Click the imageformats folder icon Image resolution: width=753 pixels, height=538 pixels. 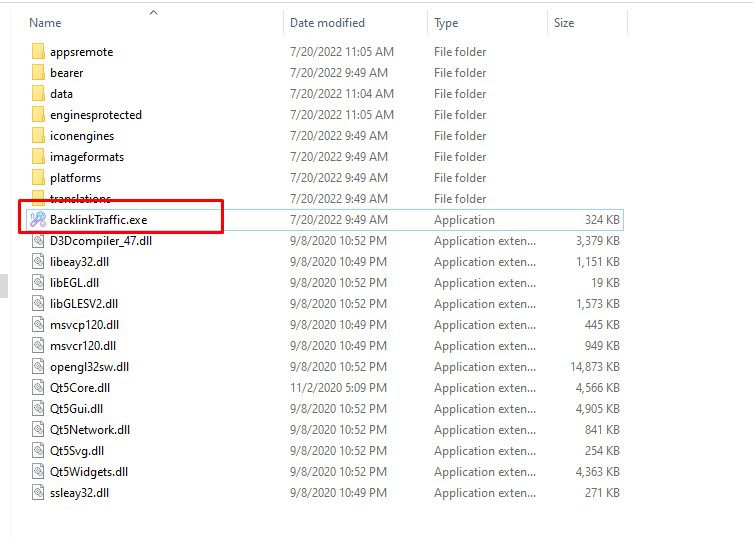point(38,157)
